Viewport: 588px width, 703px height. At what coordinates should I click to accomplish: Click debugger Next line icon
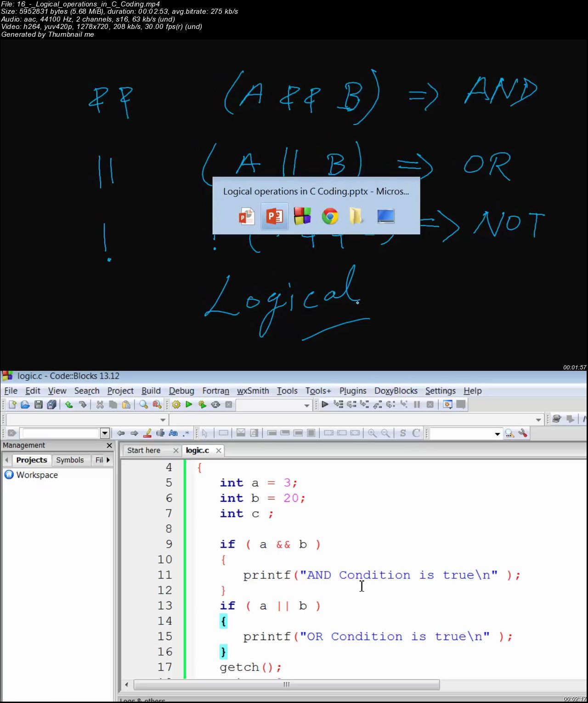pos(351,405)
